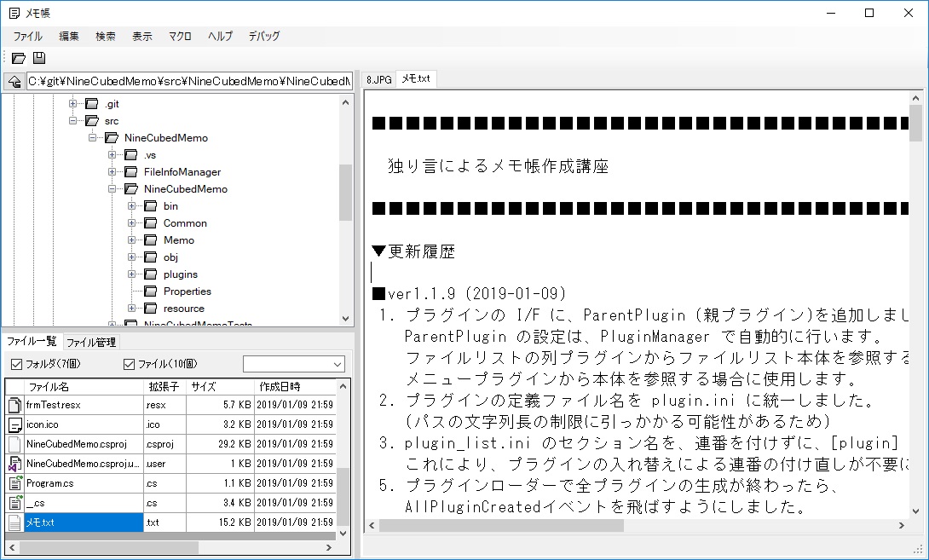
Task: Click the frmTest.resx file icon
Action: [x=14, y=405]
